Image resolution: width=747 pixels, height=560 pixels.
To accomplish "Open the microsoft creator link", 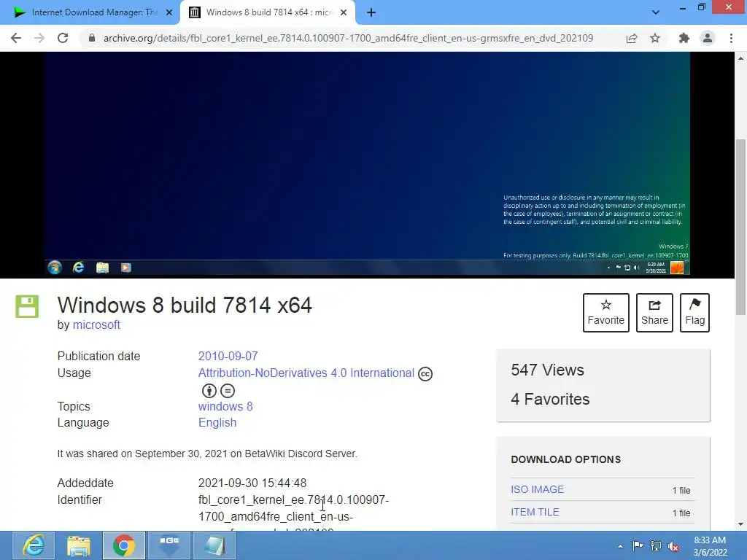I will point(96,324).
